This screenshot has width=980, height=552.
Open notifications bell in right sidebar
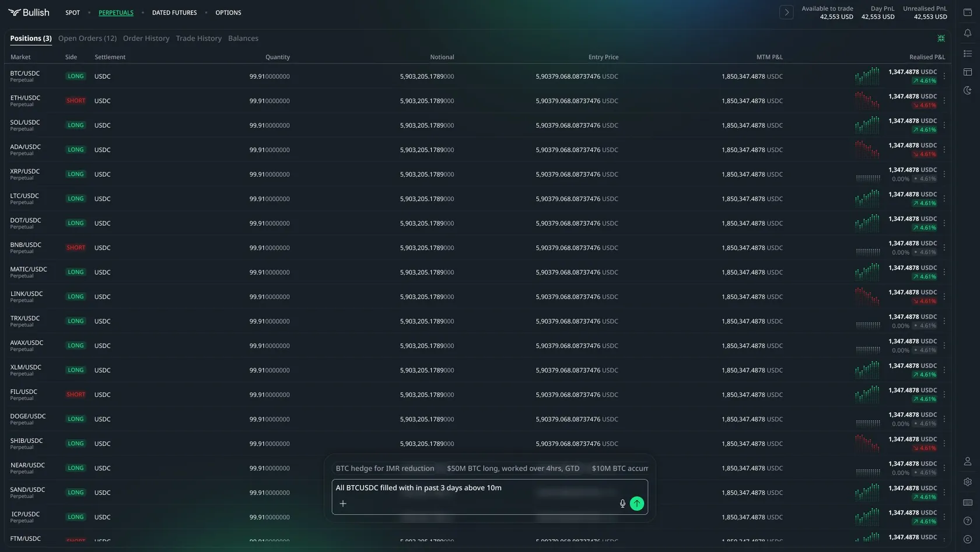tap(968, 33)
